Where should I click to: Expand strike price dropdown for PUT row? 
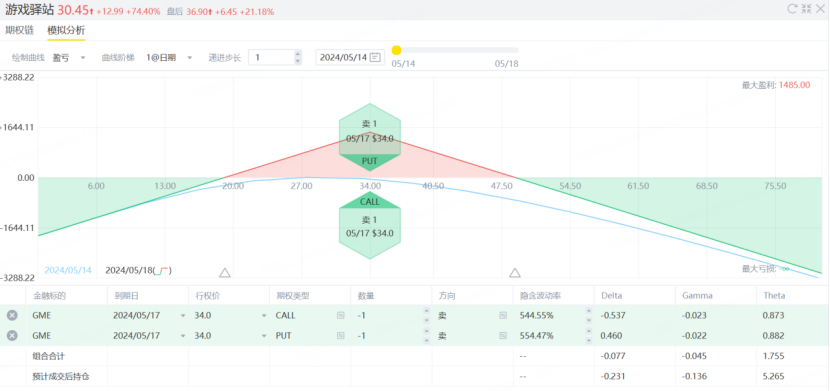tap(264, 335)
